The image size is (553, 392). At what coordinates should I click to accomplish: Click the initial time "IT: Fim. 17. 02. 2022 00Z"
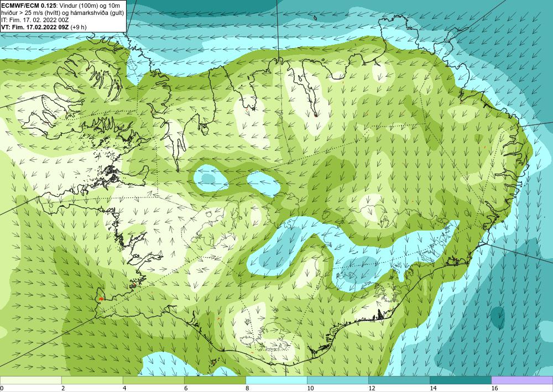(x=35, y=20)
